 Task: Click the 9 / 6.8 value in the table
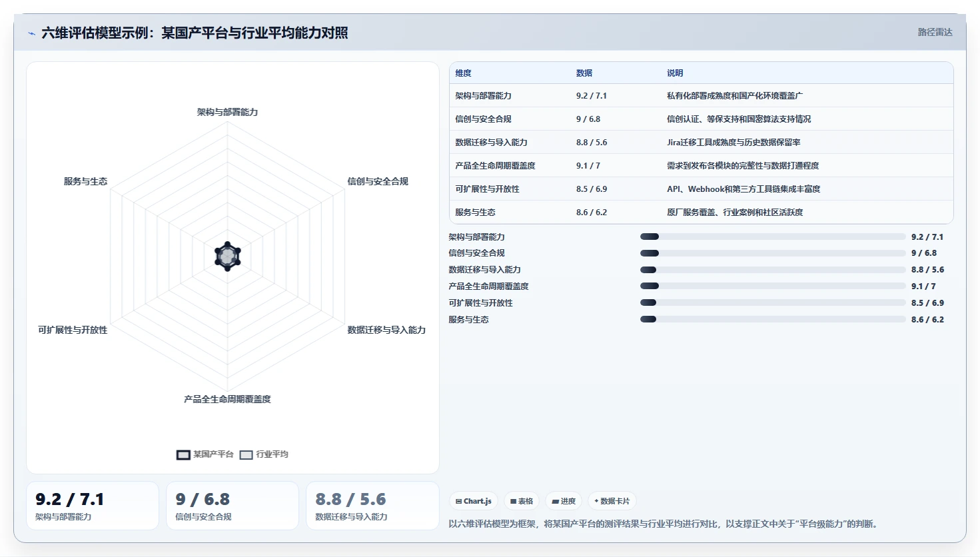pos(588,119)
